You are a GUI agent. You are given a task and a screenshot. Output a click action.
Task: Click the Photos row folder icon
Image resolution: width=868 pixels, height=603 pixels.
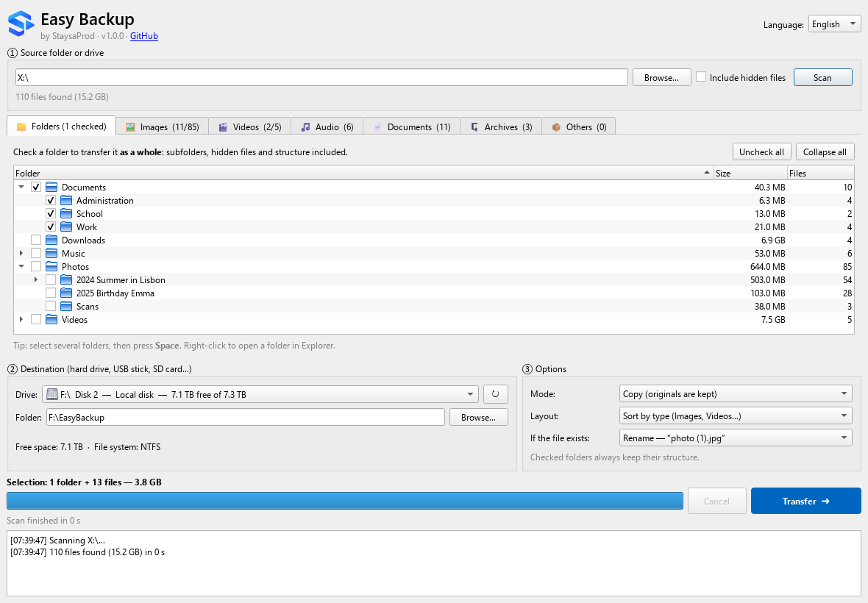(x=51, y=267)
